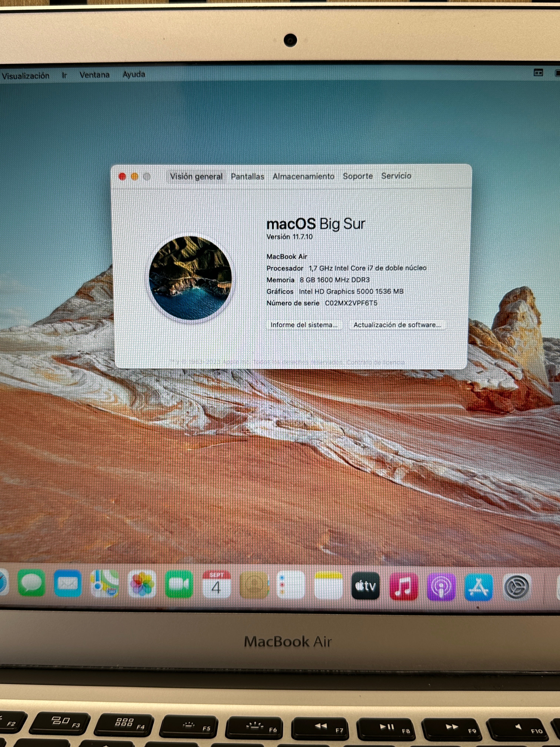The height and width of the screenshot is (747, 560).
Task: Open the Almacenamiento tab
Action: 304,176
